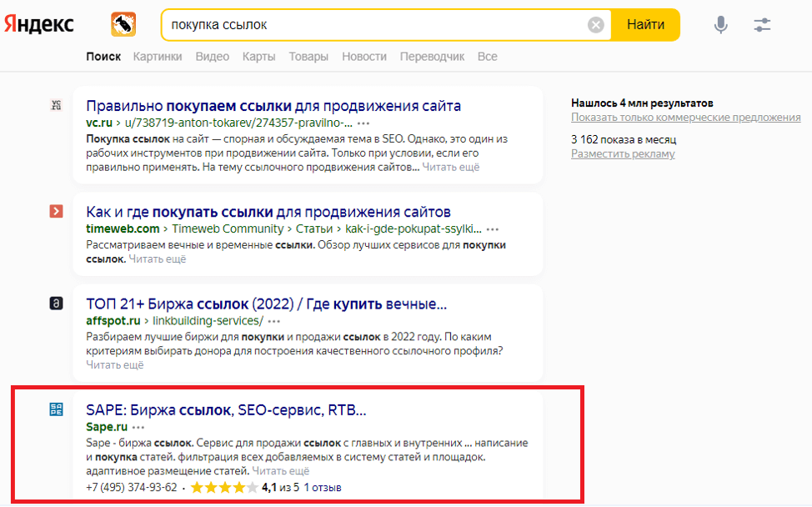This screenshot has height=507, width=812.
Task: Switch to the Видео tab
Action: point(213,57)
